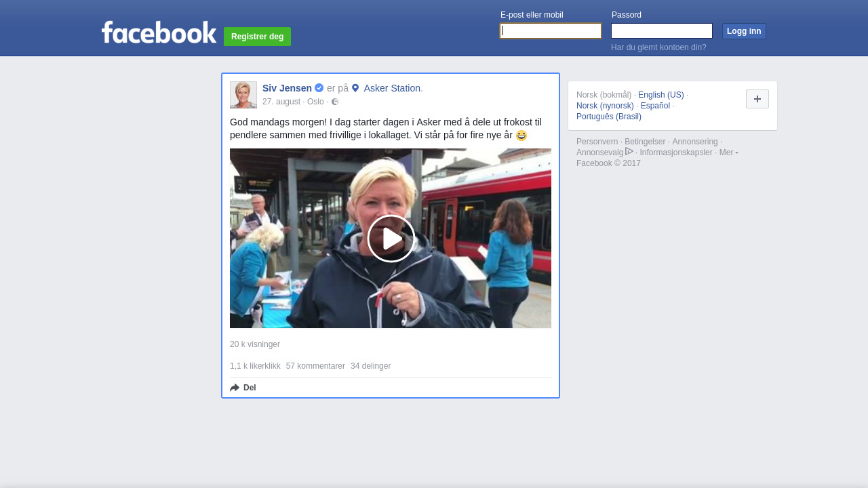Click the Passord input field
The image size is (868, 488).
point(661,31)
